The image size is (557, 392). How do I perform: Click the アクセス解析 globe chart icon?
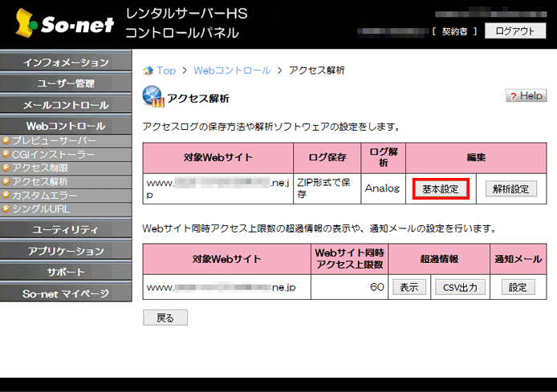[x=152, y=97]
